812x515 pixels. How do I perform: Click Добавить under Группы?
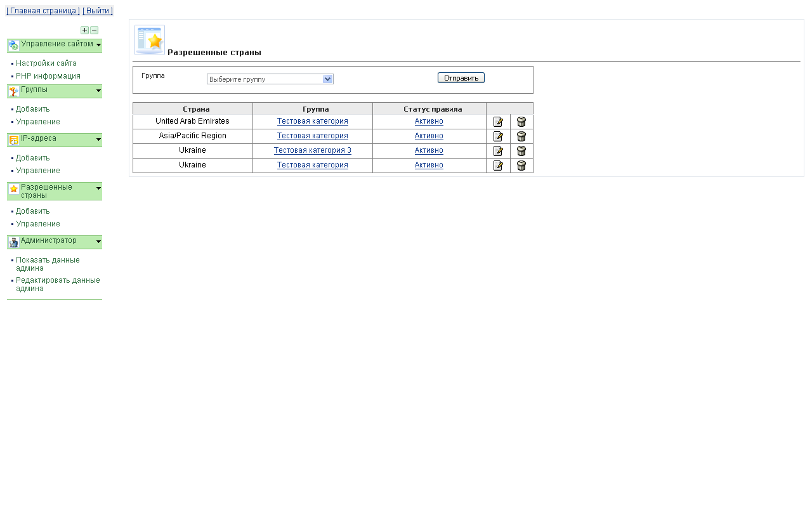(x=33, y=109)
